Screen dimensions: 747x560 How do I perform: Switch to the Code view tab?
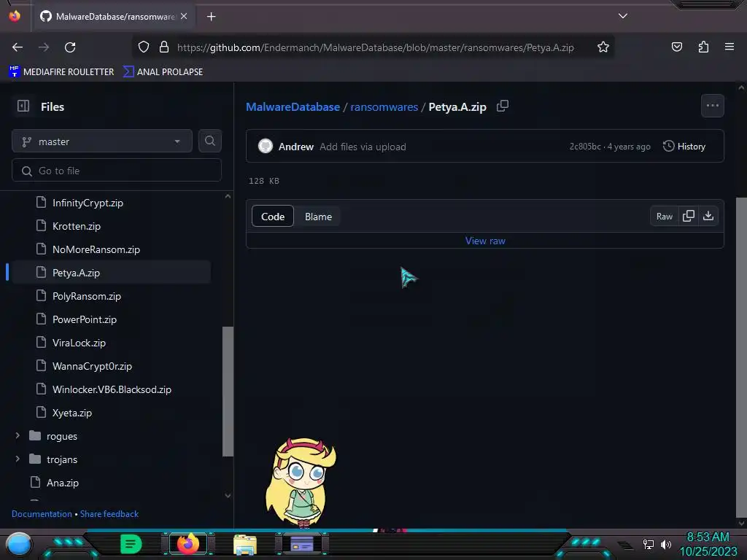coord(273,217)
